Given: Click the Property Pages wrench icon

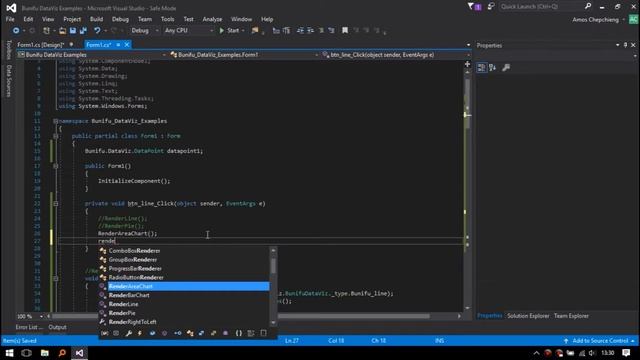Looking at the screenshot, I should pos(506,68).
